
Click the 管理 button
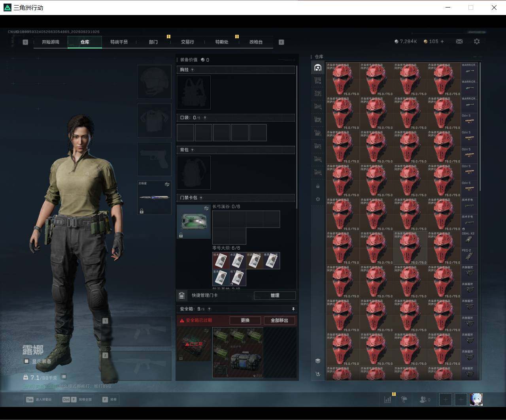pyautogui.click(x=275, y=296)
